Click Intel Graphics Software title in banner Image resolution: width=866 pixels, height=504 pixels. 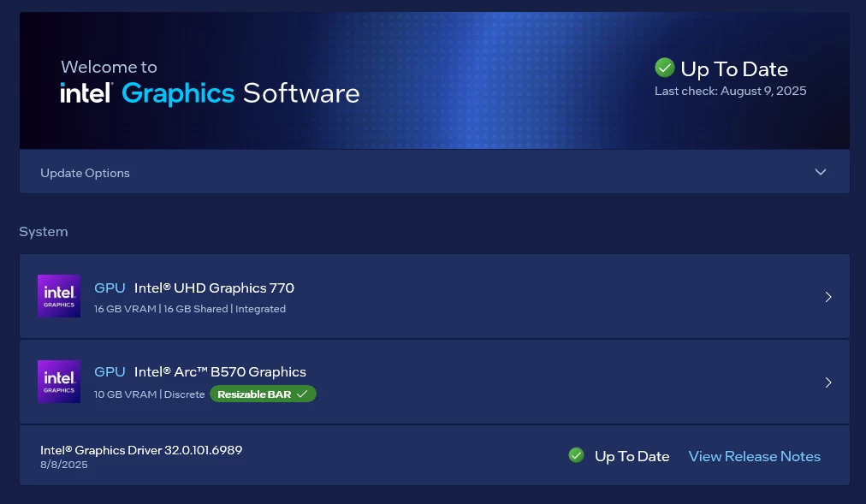tap(210, 93)
